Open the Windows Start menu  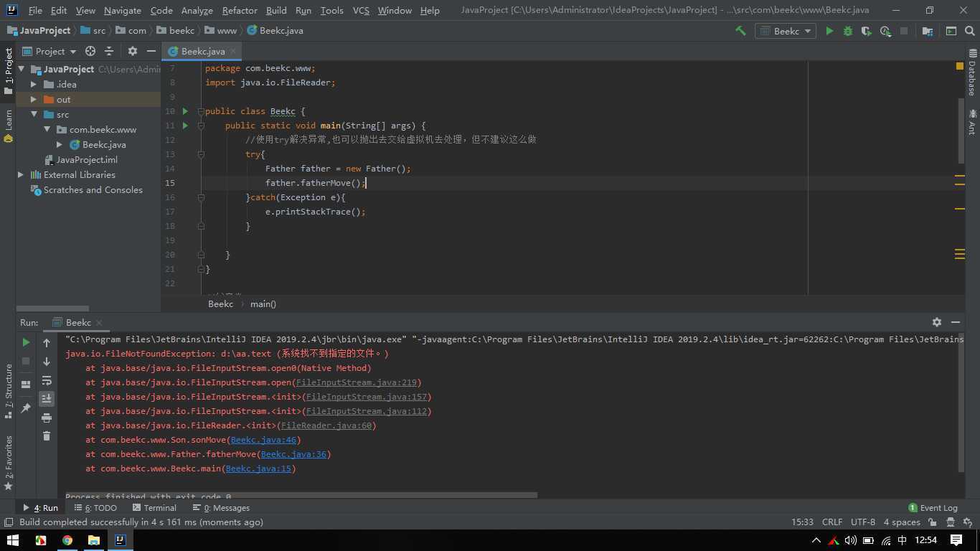click(x=13, y=540)
